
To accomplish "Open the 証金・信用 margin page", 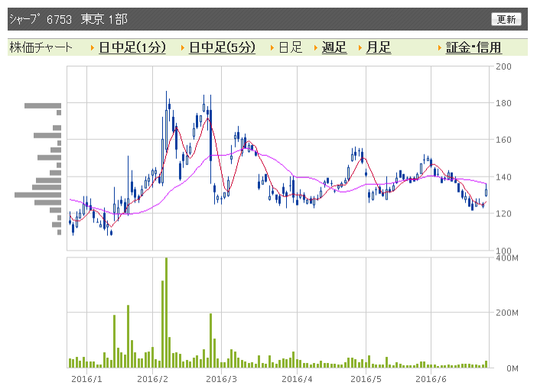I will tap(474, 47).
